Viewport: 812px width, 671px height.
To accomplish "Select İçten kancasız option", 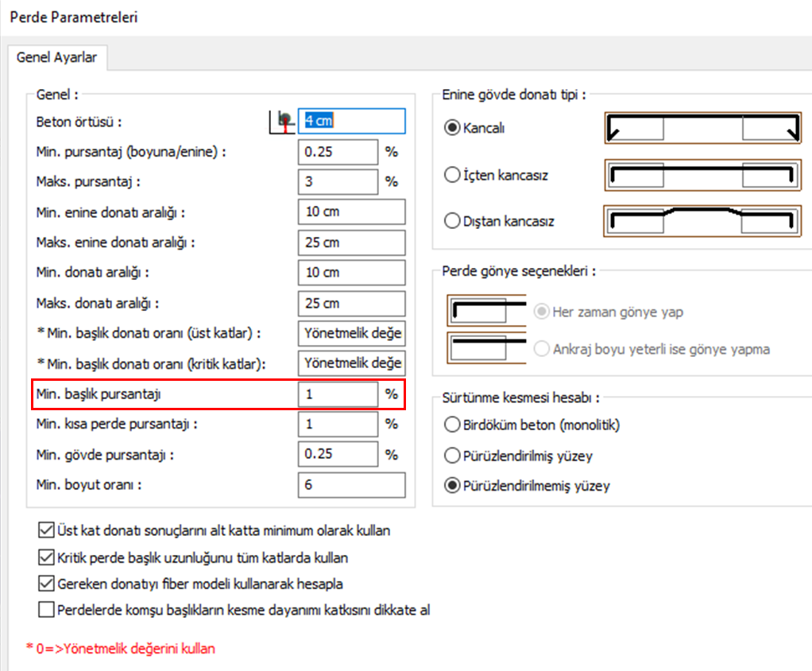I will click(453, 175).
